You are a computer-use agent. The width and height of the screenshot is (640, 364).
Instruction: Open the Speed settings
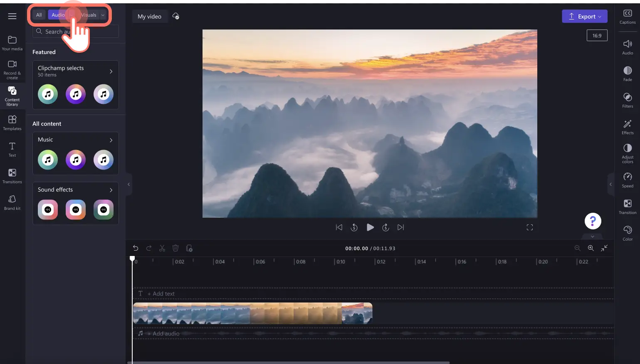(x=628, y=180)
